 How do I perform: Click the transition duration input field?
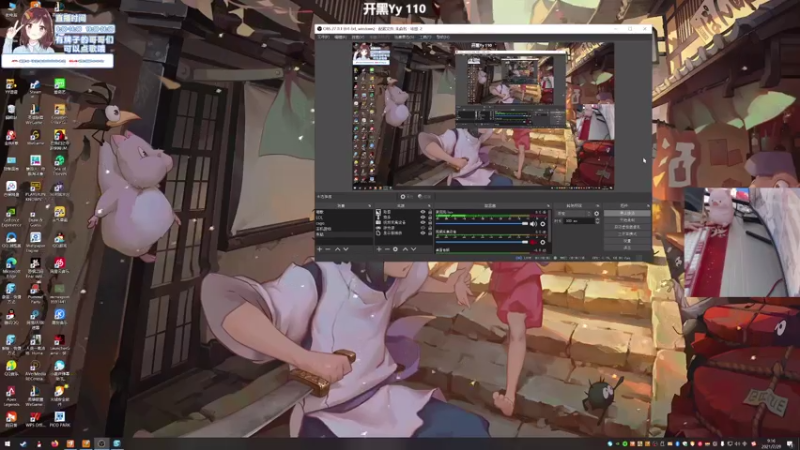click(579, 220)
